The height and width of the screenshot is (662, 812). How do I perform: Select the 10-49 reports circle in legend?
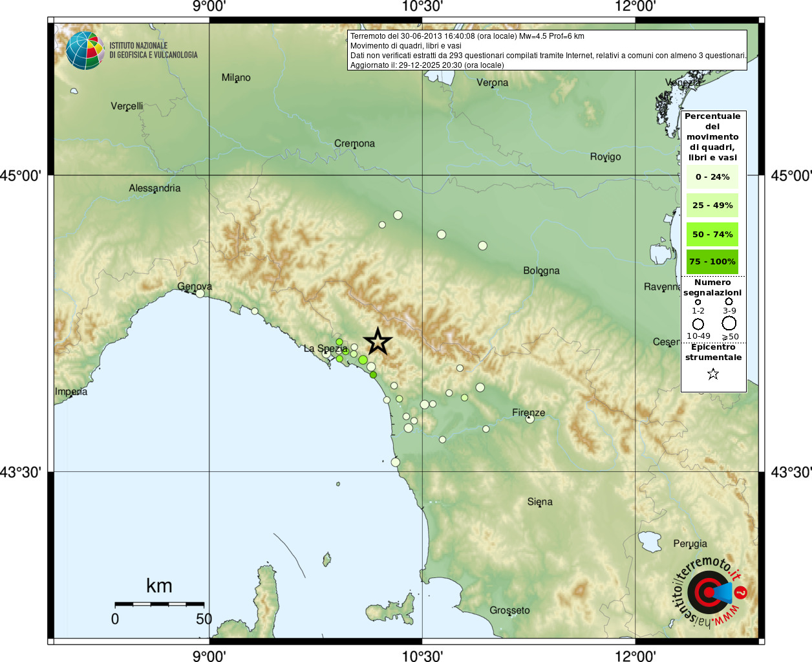[x=698, y=324]
